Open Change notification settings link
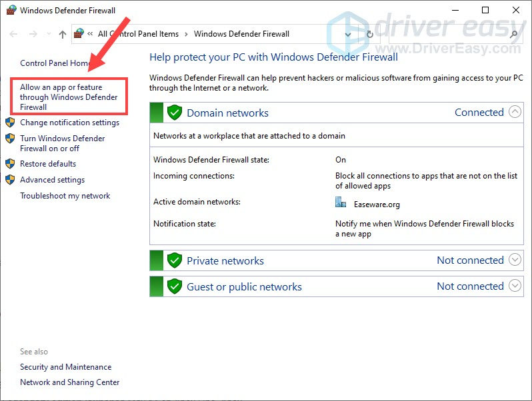Screen dimensions: 532x401 coord(69,123)
